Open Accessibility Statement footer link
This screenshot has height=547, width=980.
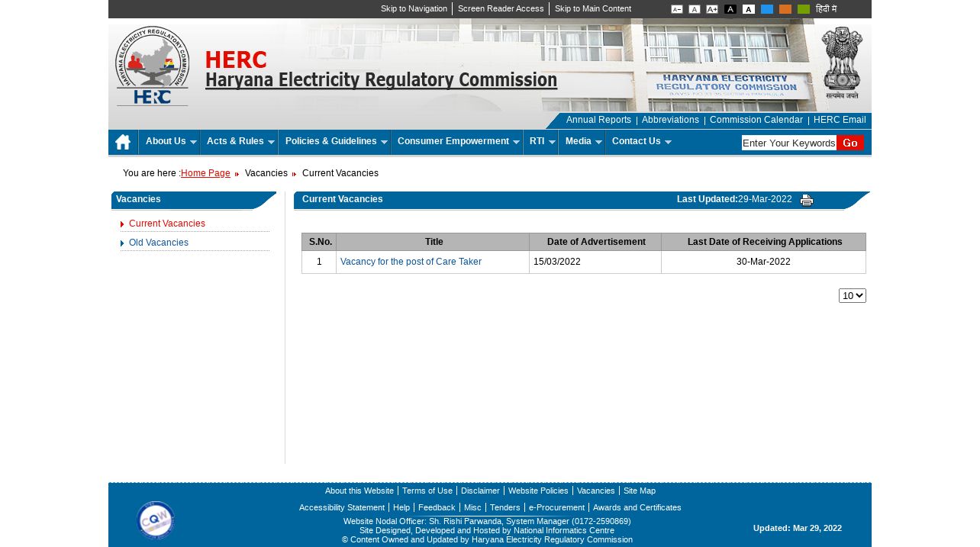click(342, 507)
